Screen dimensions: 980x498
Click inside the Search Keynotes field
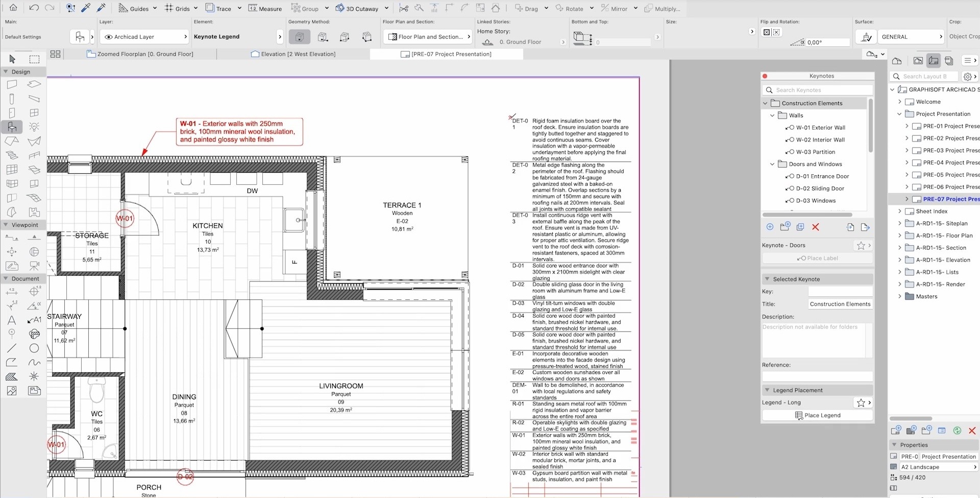(x=817, y=90)
